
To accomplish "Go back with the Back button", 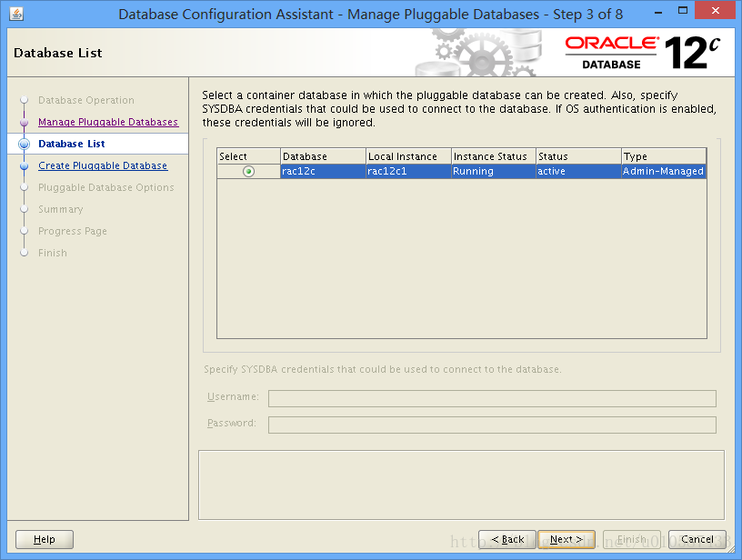I will pyautogui.click(x=507, y=539).
